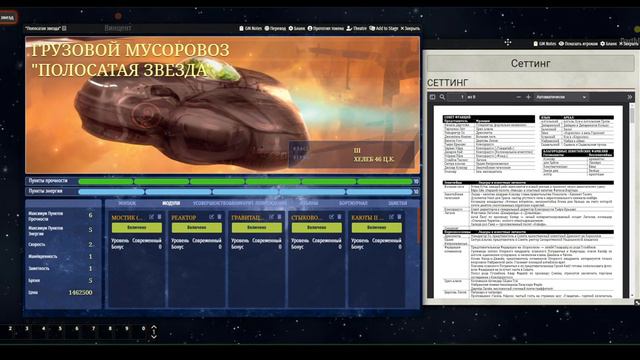Switch to the Модули tab

(x=171, y=203)
